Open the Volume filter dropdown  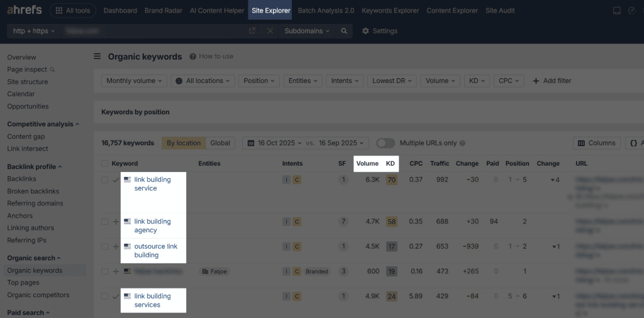pyautogui.click(x=440, y=81)
